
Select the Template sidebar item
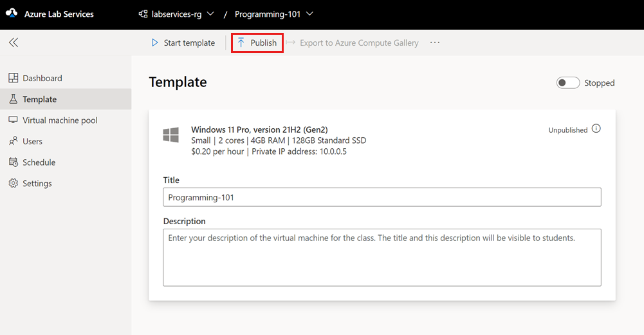tap(39, 99)
